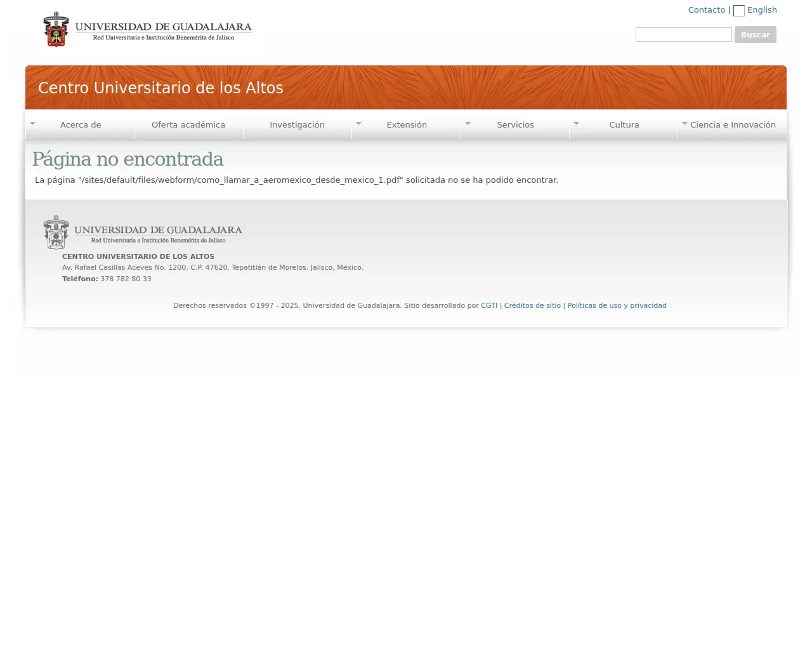Expand the Acerca de dropdown arrow
The image size is (812, 650).
click(x=33, y=124)
